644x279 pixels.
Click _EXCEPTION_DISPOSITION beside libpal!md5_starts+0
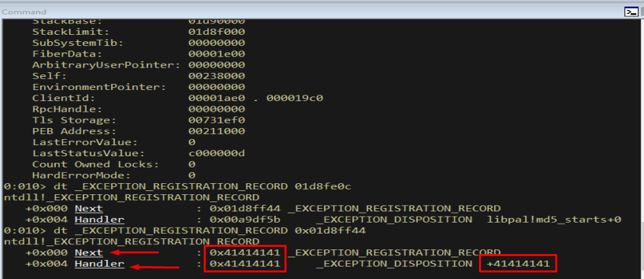tap(394, 219)
